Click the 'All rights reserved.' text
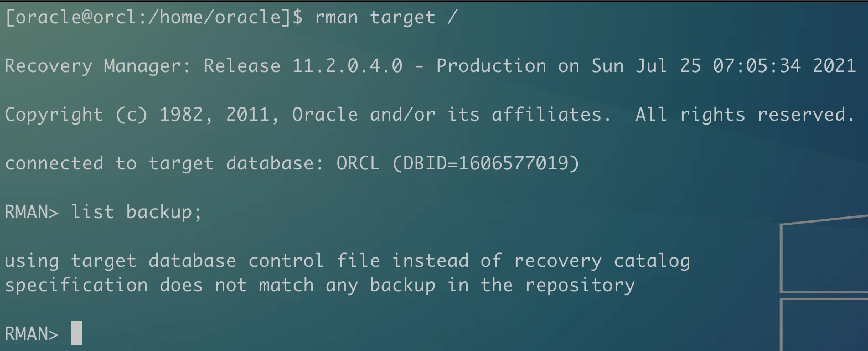The height and width of the screenshot is (351, 868). pyautogui.click(x=746, y=115)
